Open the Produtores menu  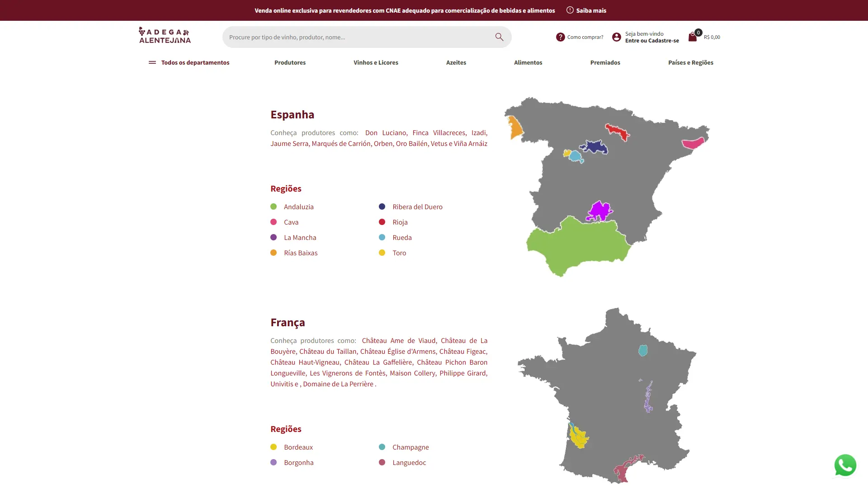pos(290,62)
